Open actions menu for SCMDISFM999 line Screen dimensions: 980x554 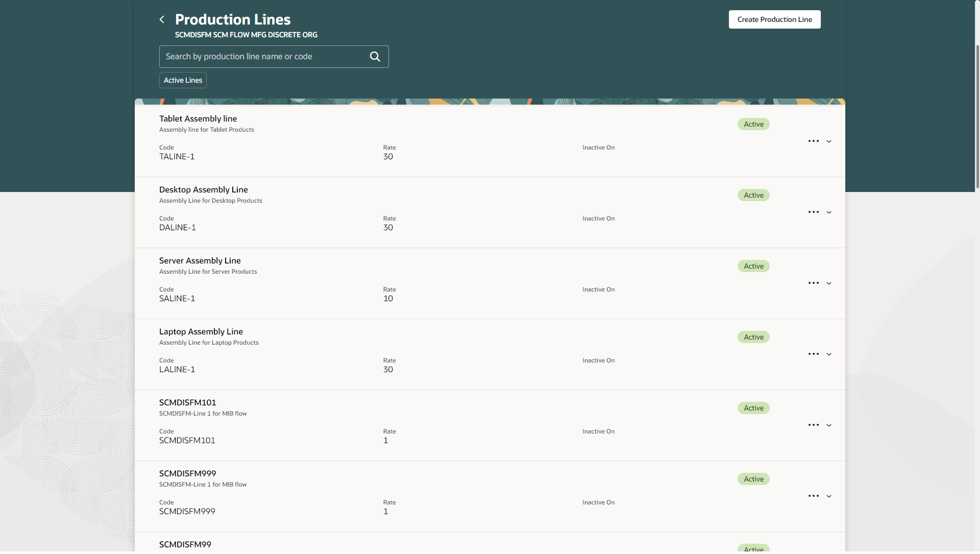(x=813, y=496)
